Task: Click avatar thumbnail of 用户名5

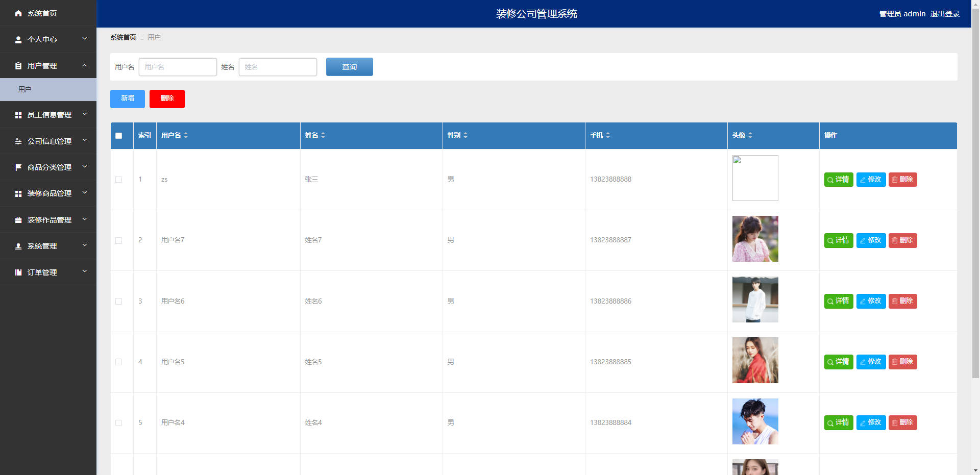Action: [755, 360]
